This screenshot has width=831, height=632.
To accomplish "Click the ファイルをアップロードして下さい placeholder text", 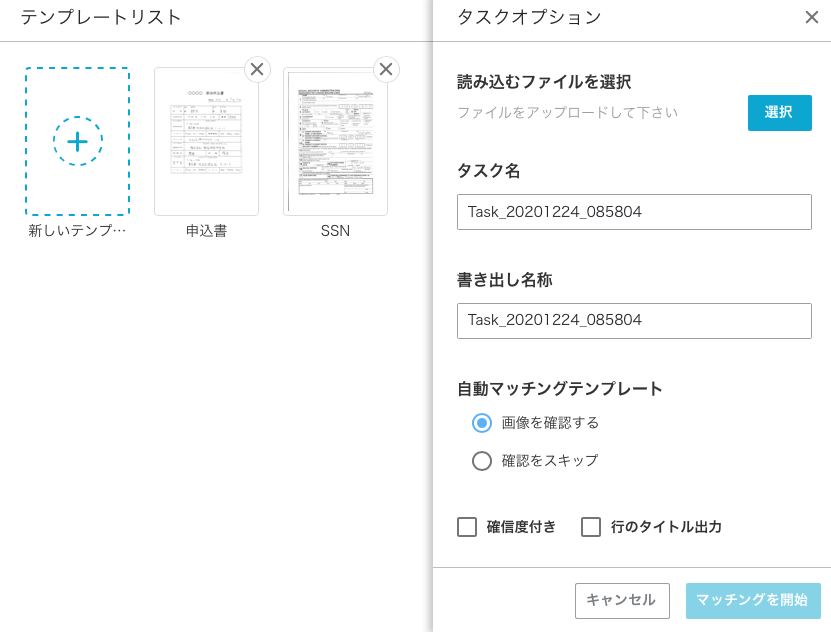I will click(x=568, y=113).
